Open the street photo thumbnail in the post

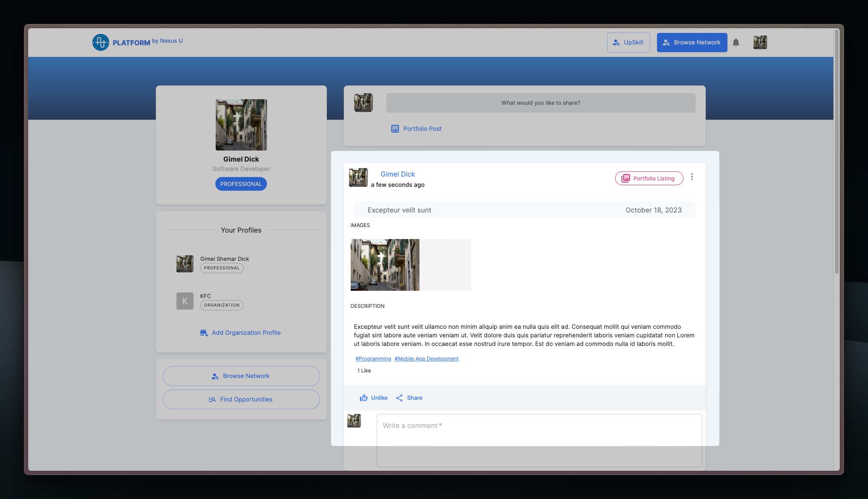point(384,265)
